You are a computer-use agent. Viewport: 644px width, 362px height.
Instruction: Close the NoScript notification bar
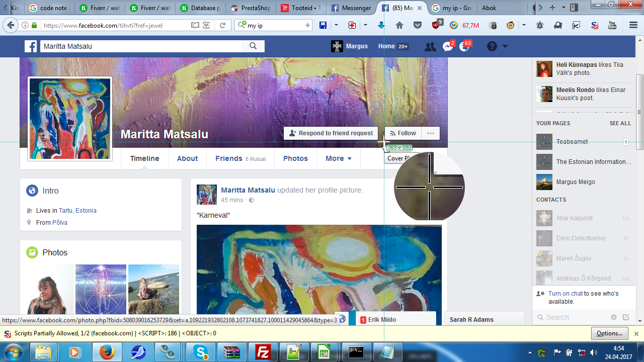(x=636, y=333)
